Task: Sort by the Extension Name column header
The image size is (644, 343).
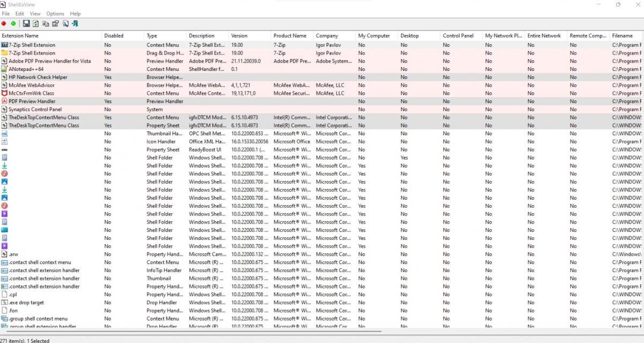Action: coord(51,36)
